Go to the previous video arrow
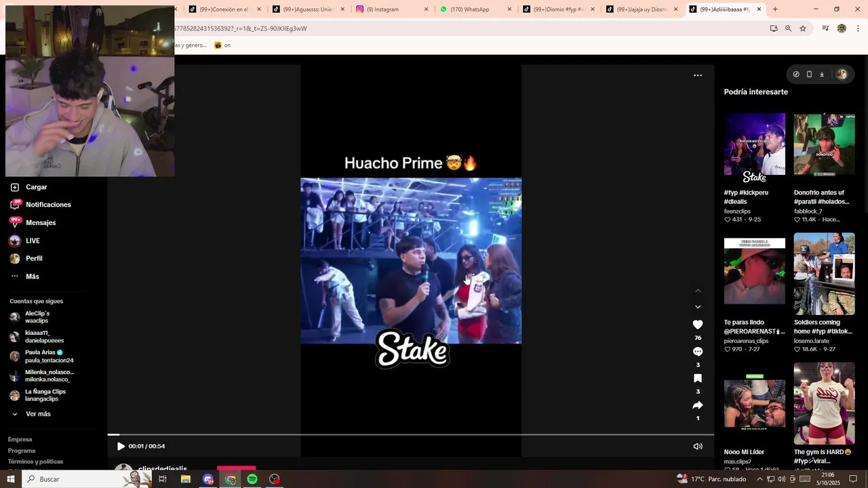The image size is (868, 488). 698,291
